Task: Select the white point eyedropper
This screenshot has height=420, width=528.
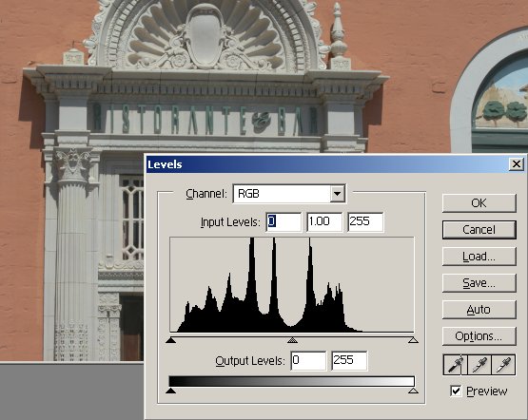Action: pyautogui.click(x=503, y=365)
